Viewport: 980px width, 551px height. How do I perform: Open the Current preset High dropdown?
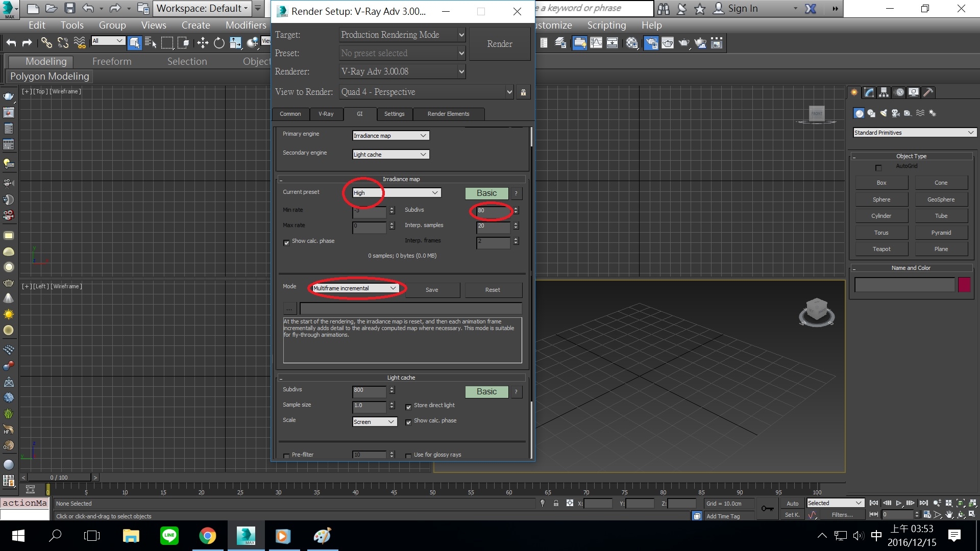397,193
